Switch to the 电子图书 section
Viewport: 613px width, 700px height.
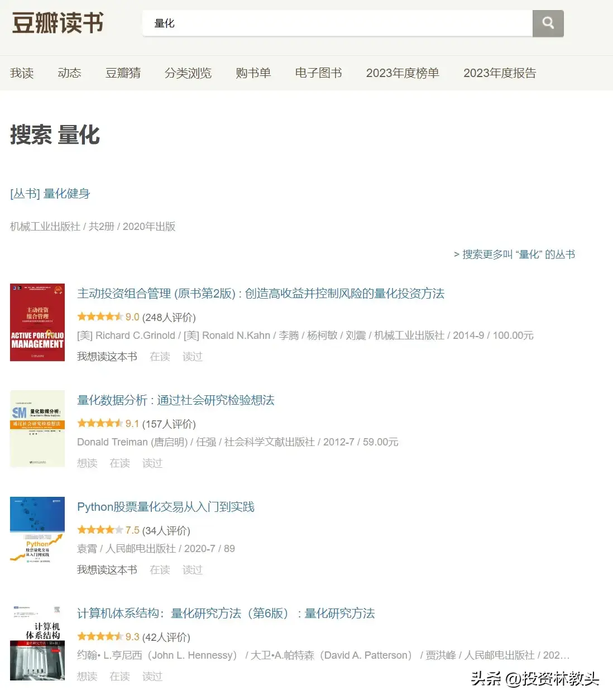pos(318,73)
